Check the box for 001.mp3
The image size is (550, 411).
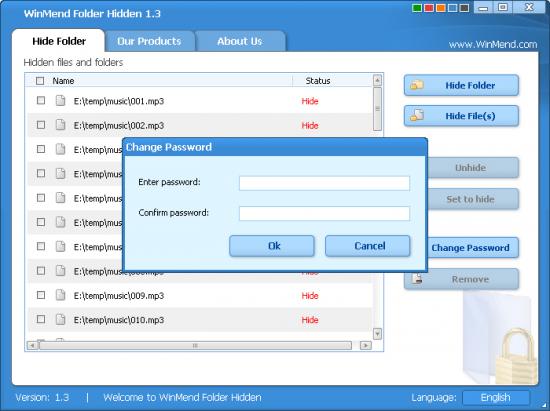tap(41, 101)
